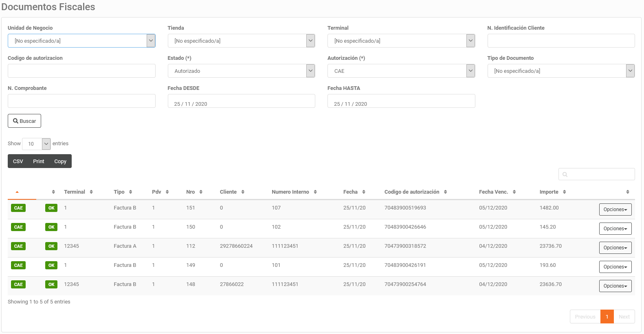Sort by the Fecha Venc. column

[x=497, y=192]
